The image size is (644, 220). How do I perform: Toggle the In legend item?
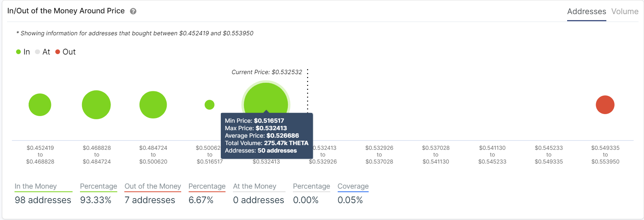(23, 52)
